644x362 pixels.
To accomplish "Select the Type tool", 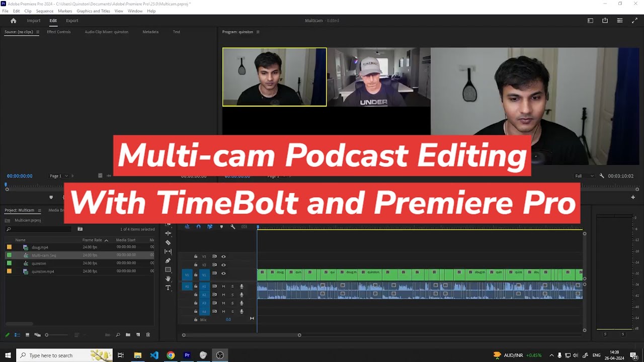I will pyautogui.click(x=168, y=288).
